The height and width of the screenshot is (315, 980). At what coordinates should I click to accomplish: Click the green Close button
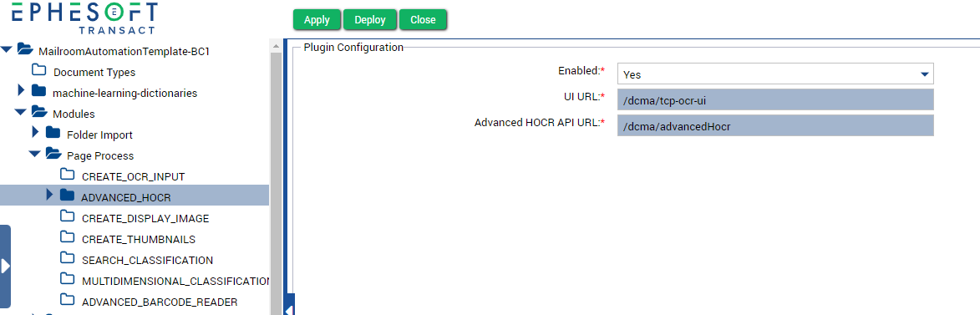(423, 19)
